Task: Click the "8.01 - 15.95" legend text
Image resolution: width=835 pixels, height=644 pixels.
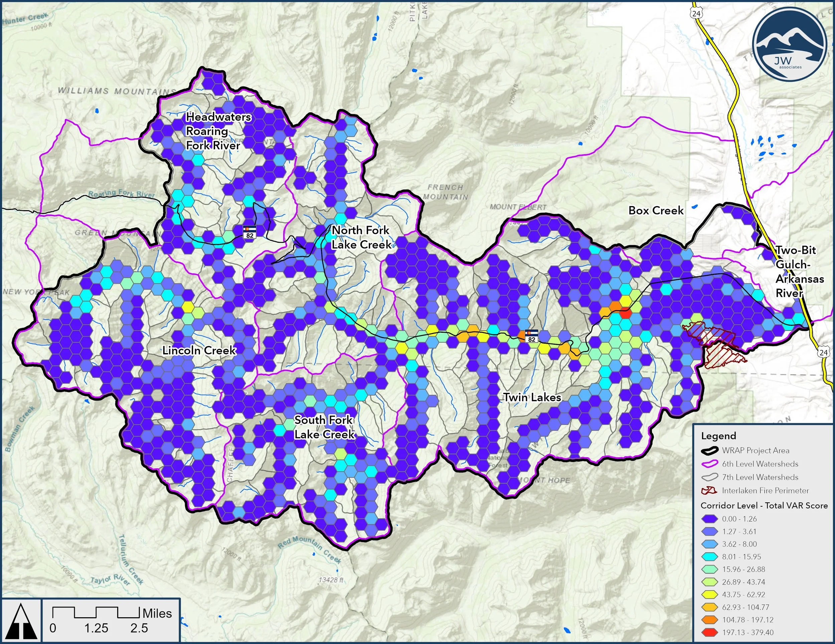Action: (742, 557)
